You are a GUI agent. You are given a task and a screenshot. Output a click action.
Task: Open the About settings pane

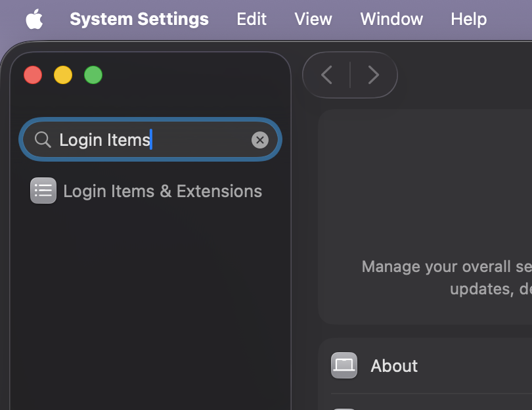(394, 365)
